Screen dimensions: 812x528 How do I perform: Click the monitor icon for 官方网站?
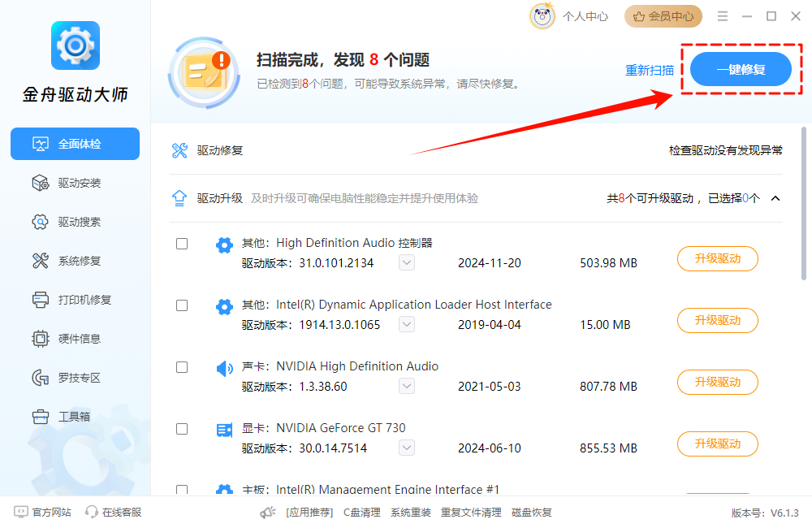20,513
